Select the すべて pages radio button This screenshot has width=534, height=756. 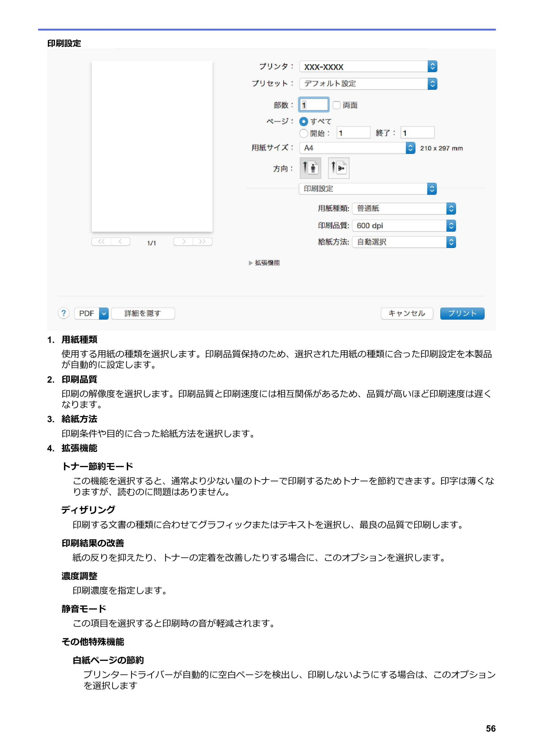[x=304, y=122]
